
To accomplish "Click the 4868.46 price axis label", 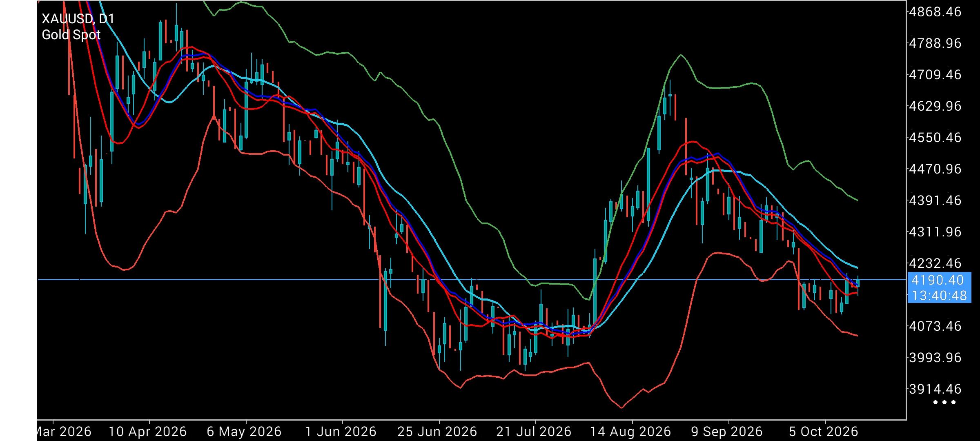I will click(935, 11).
